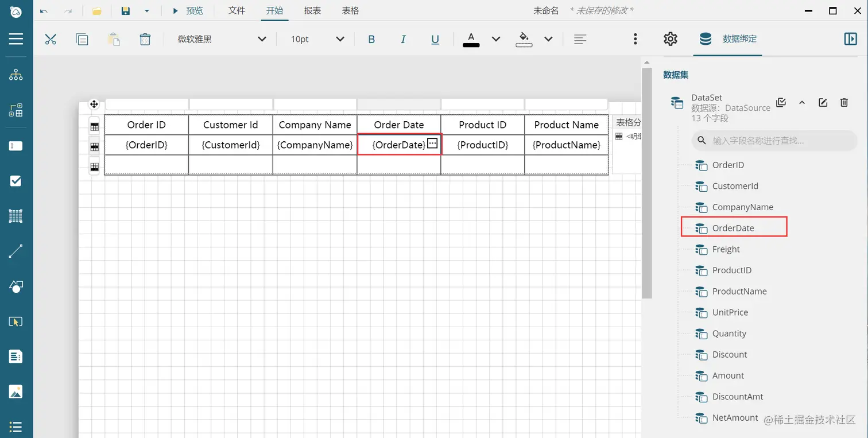Select the {ProductName} table cell

pos(567,145)
